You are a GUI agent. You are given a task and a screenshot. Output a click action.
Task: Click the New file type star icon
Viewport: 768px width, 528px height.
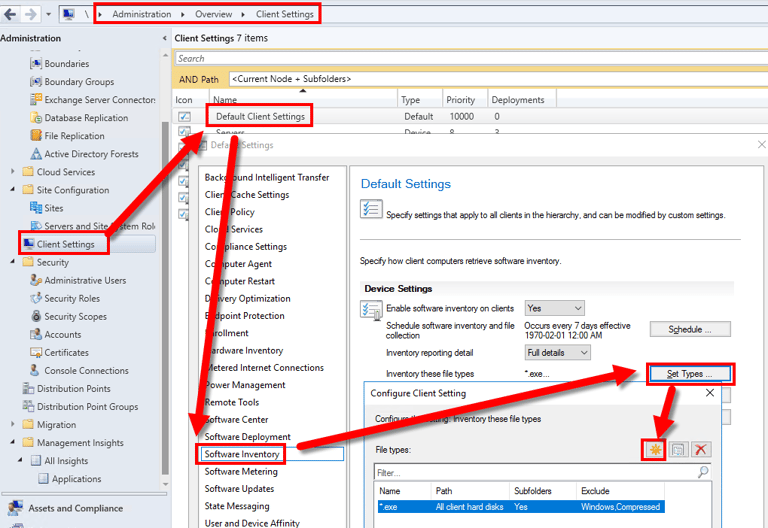655,449
